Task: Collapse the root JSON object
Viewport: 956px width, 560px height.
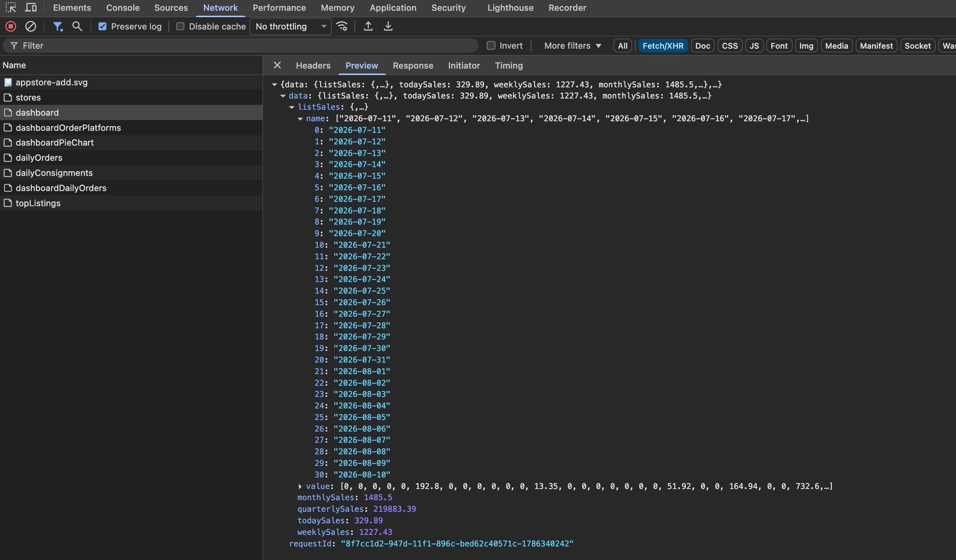Action: coord(275,85)
